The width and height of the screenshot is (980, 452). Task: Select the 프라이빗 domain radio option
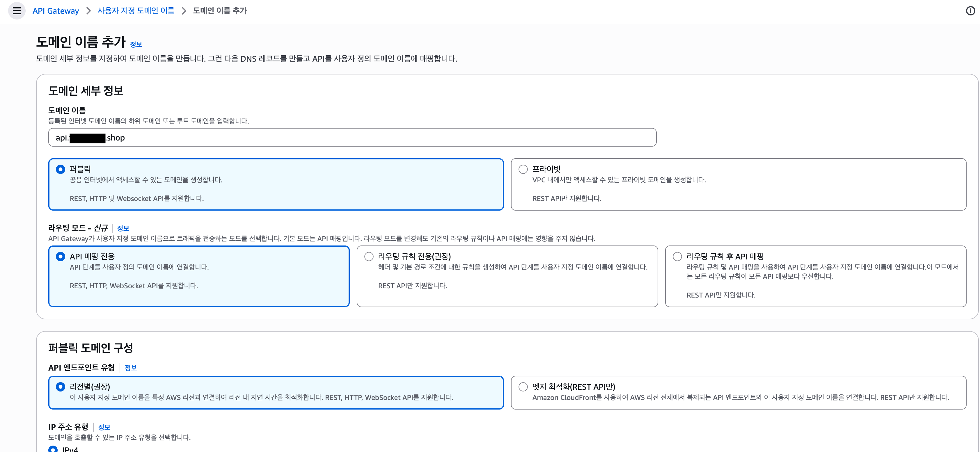coord(523,169)
